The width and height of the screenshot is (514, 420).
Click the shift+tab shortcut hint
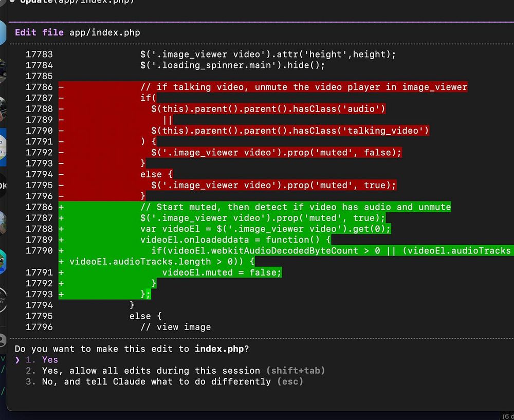pyautogui.click(x=296, y=371)
